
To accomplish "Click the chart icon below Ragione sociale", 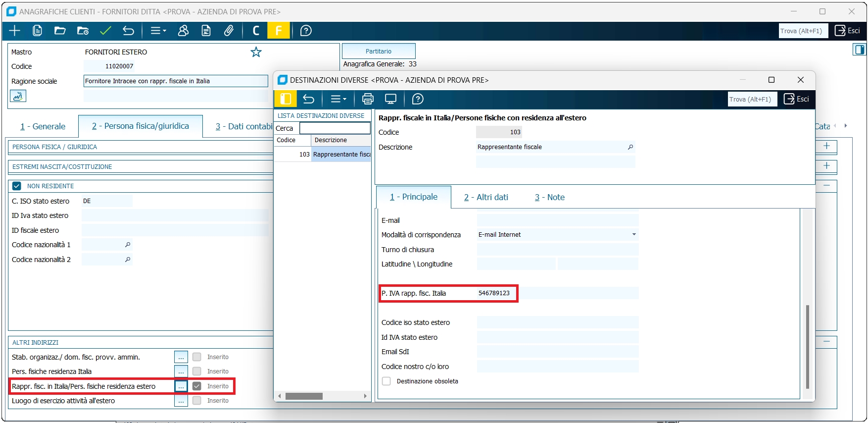I will tap(18, 96).
